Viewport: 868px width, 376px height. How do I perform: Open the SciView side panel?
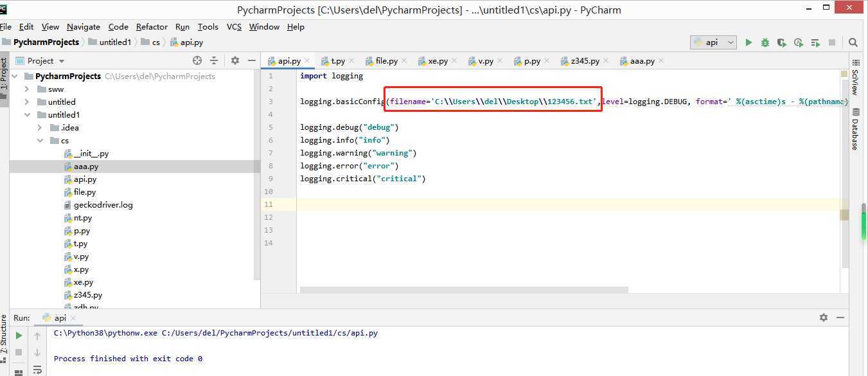(x=855, y=77)
